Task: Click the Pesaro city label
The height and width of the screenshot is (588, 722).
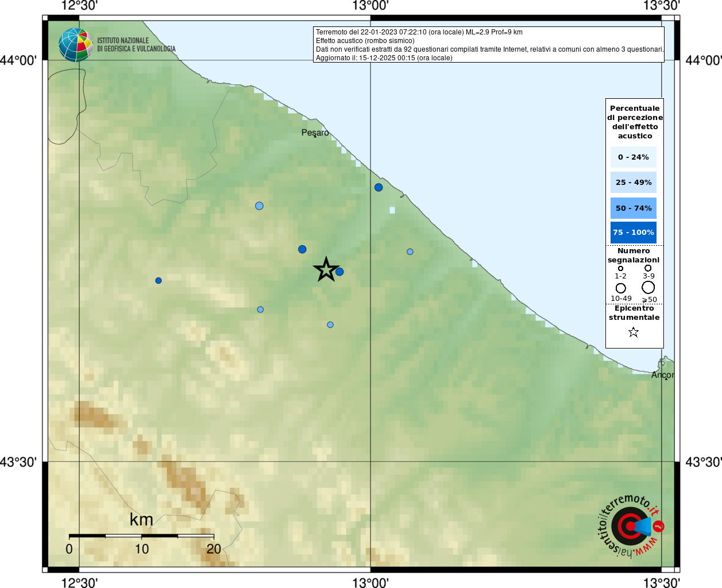Action: tap(315, 133)
